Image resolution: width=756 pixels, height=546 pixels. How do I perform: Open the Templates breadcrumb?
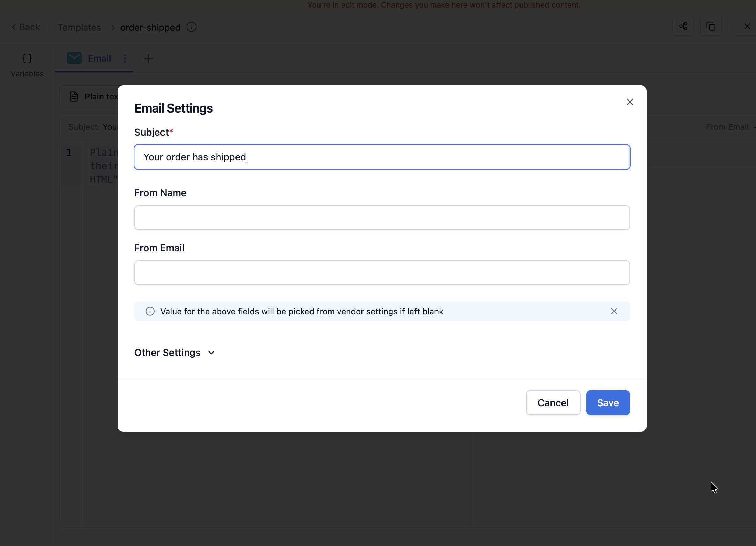[79, 27]
